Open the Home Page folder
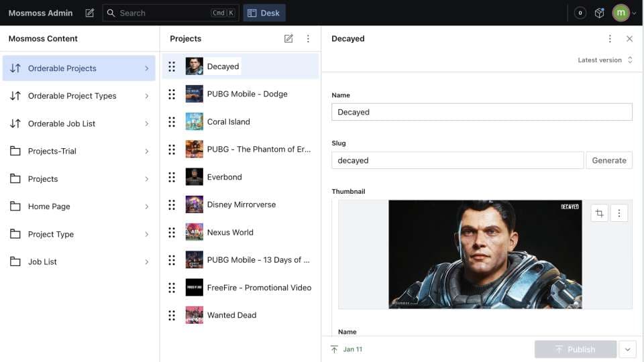This screenshot has height=362, width=644. (x=79, y=206)
